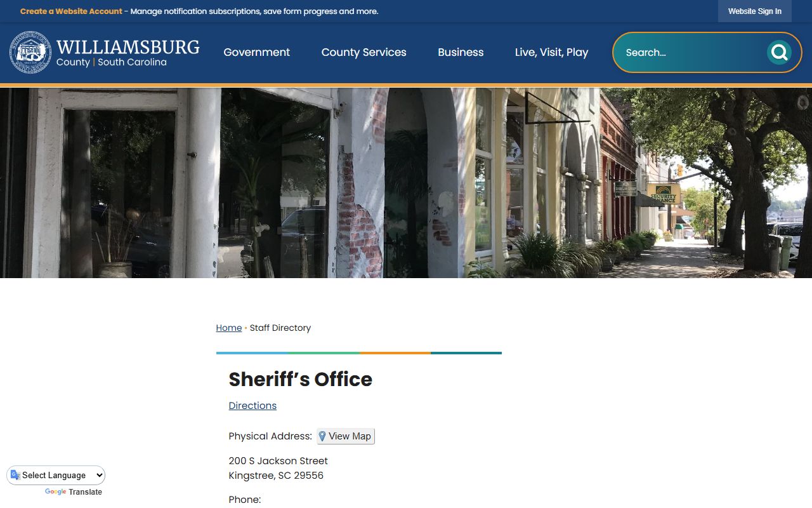This screenshot has width=812, height=508.
Task: Click the View Map button
Action: [x=346, y=436]
